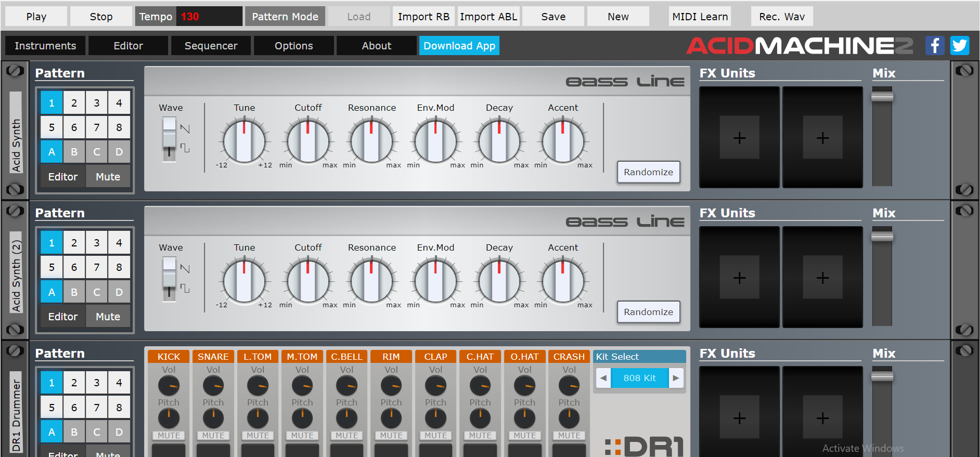Add effect in first DR1 Drummer FX slot
980x457 pixels.
(x=739, y=418)
